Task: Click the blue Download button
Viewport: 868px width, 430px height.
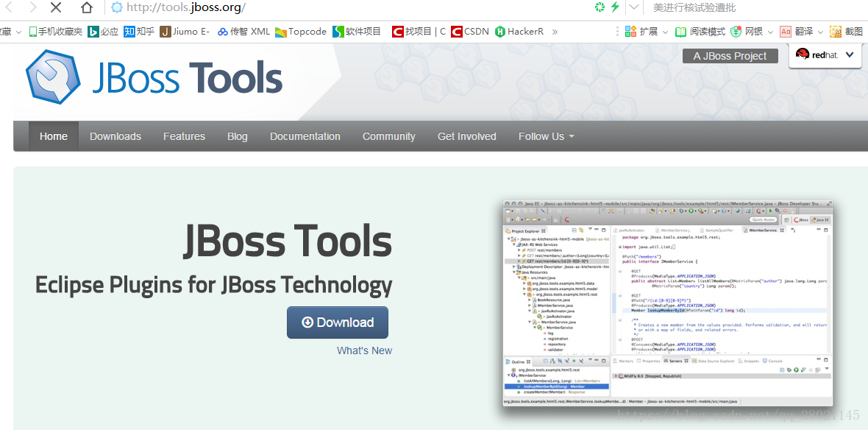Action: (338, 322)
